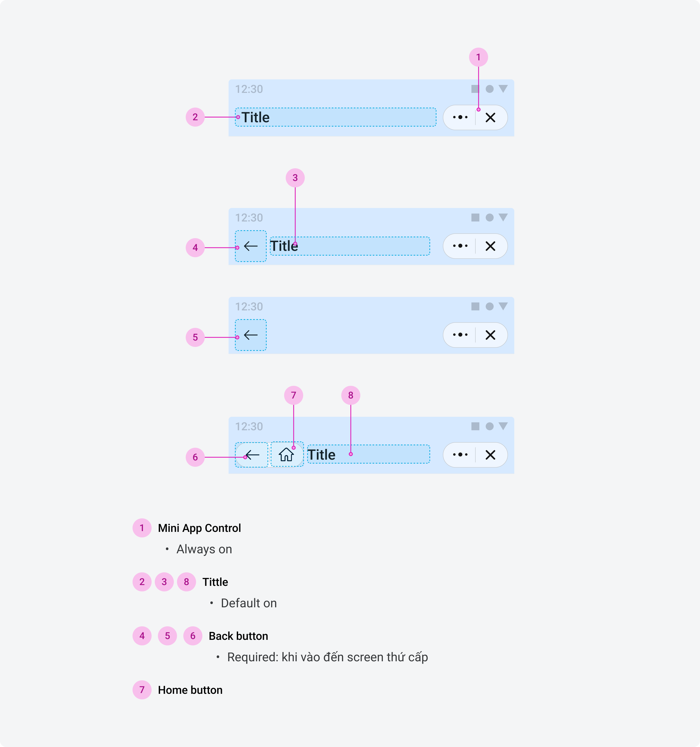Image resolution: width=700 pixels, height=747 pixels.
Task: Click close X in the header with home icon
Action: point(490,455)
